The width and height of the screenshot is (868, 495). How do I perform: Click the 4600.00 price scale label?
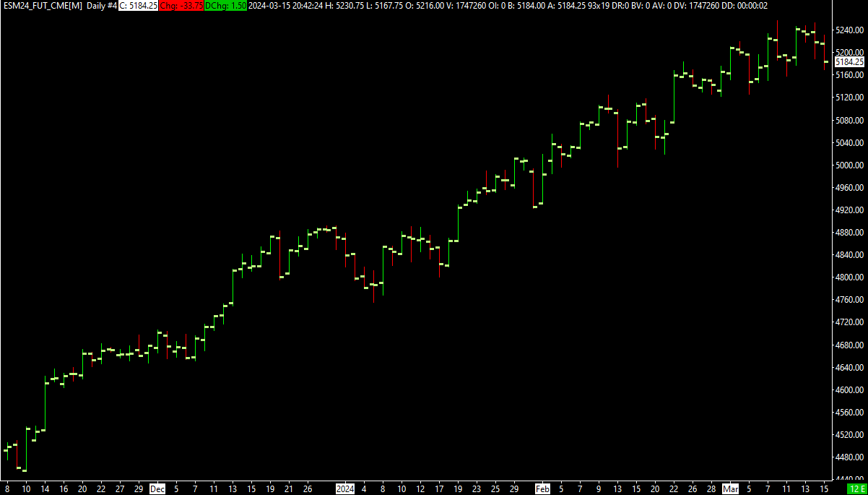(x=850, y=390)
